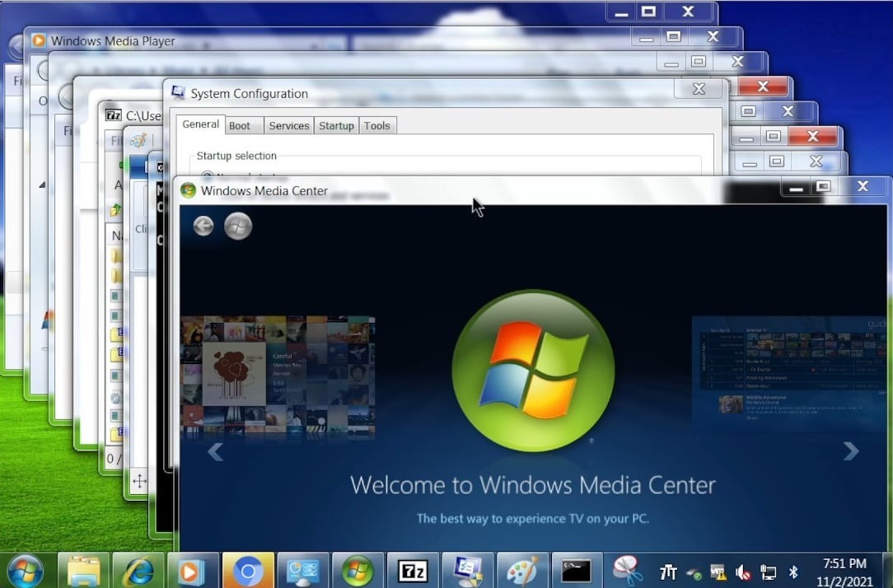Select Media Center taskbar button
The height and width of the screenshot is (588, 893).
[358, 571]
